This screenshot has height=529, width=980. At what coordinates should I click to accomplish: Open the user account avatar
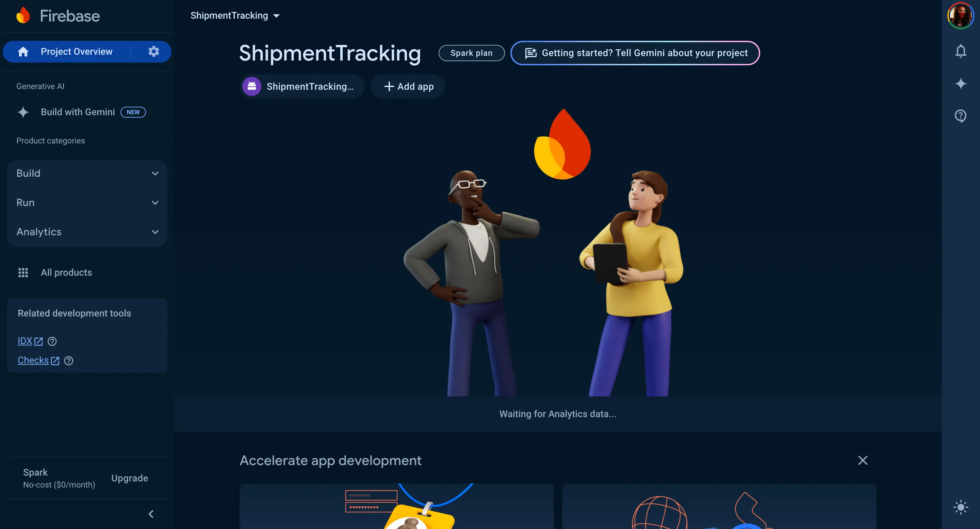pos(961,16)
